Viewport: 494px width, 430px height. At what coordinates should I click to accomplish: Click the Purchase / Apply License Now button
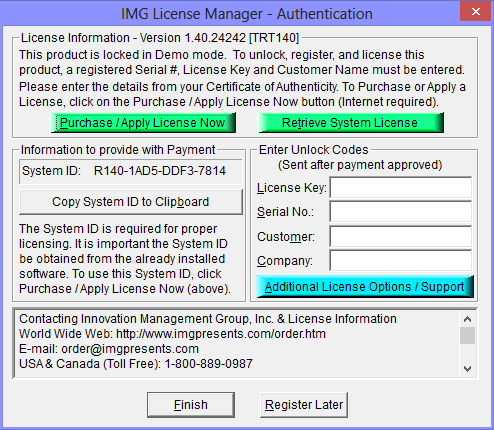(143, 123)
